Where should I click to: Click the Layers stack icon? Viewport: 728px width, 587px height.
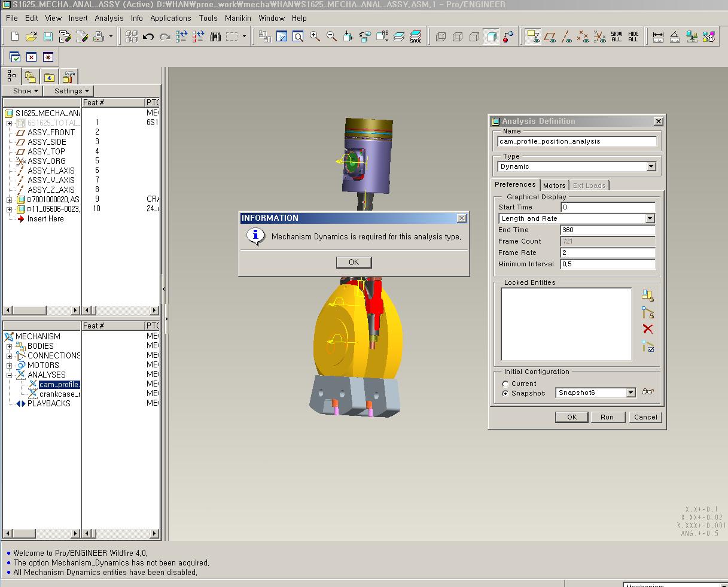[x=399, y=37]
